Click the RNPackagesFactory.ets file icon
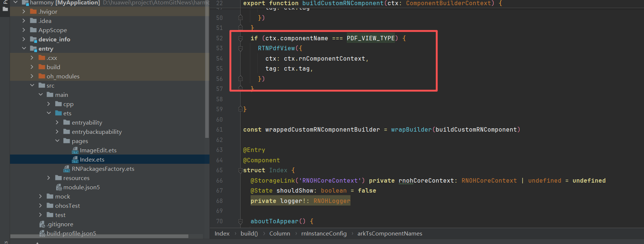This screenshot has width=644, height=244. 67,169
